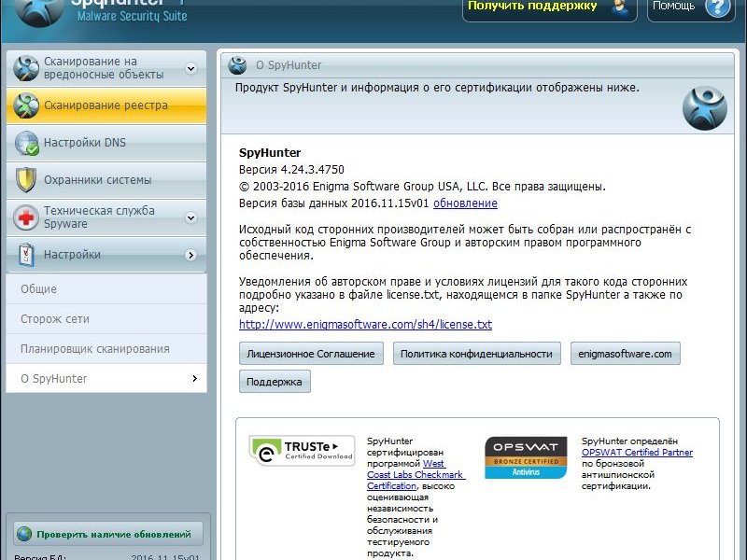Screen dimensions: 747x560
Task: Select Сканирование реестра menu item
Action: coord(106,105)
